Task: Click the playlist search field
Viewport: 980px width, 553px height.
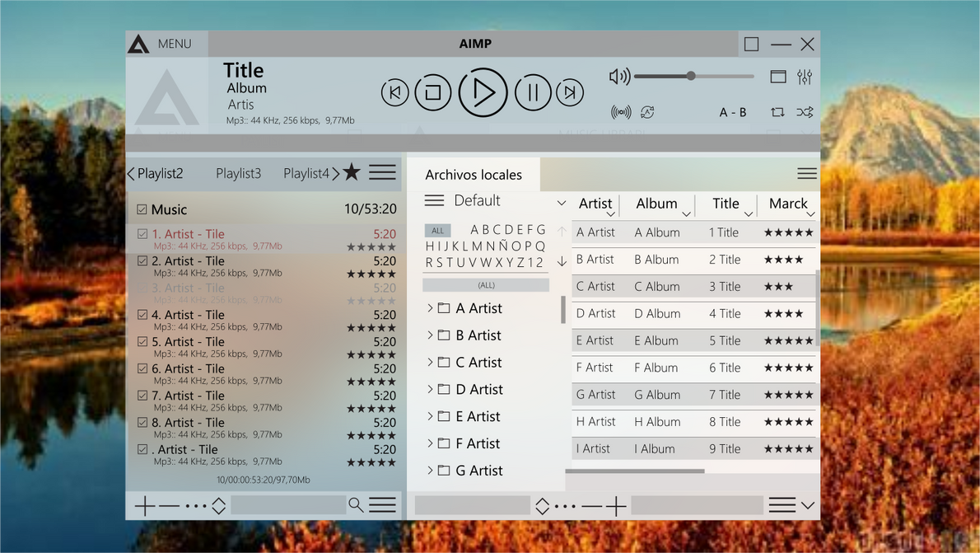Action: click(287, 505)
